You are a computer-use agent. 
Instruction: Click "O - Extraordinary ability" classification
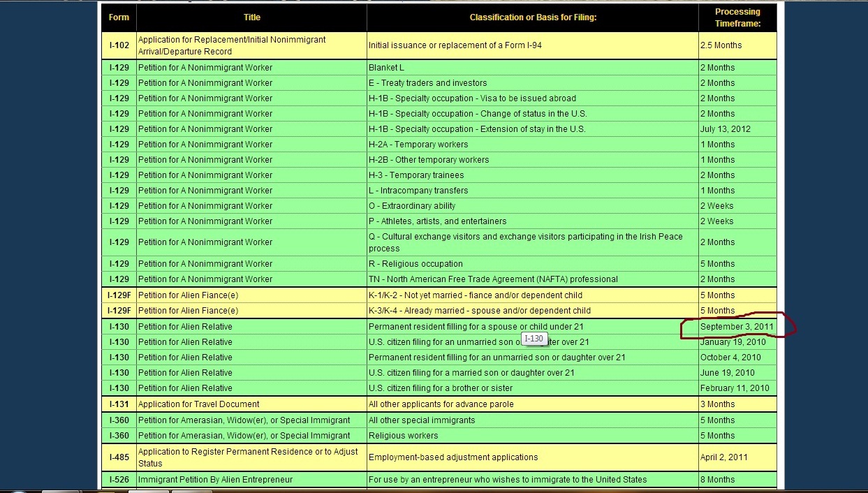(x=412, y=206)
